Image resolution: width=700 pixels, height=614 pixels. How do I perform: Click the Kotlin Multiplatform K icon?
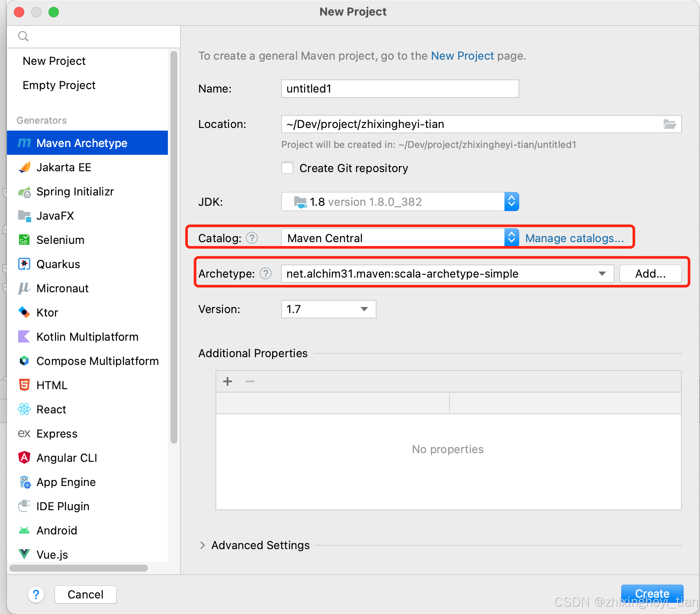pyautogui.click(x=24, y=336)
